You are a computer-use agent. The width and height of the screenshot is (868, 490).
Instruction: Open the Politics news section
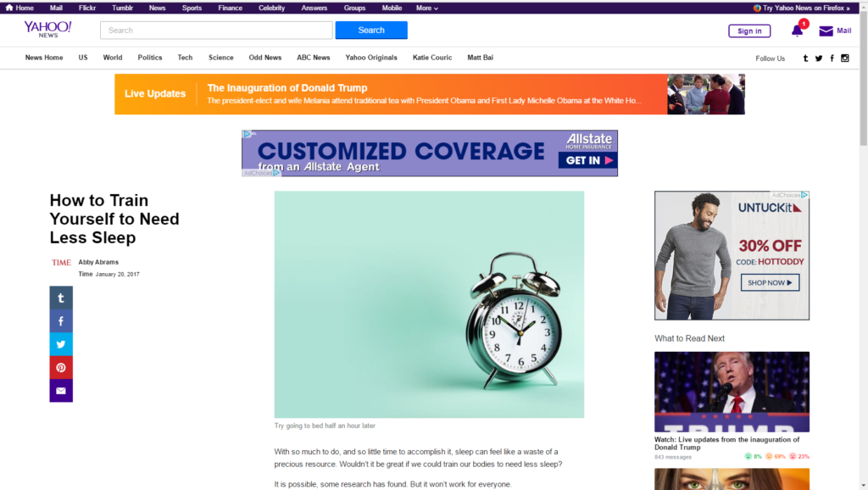coord(149,58)
